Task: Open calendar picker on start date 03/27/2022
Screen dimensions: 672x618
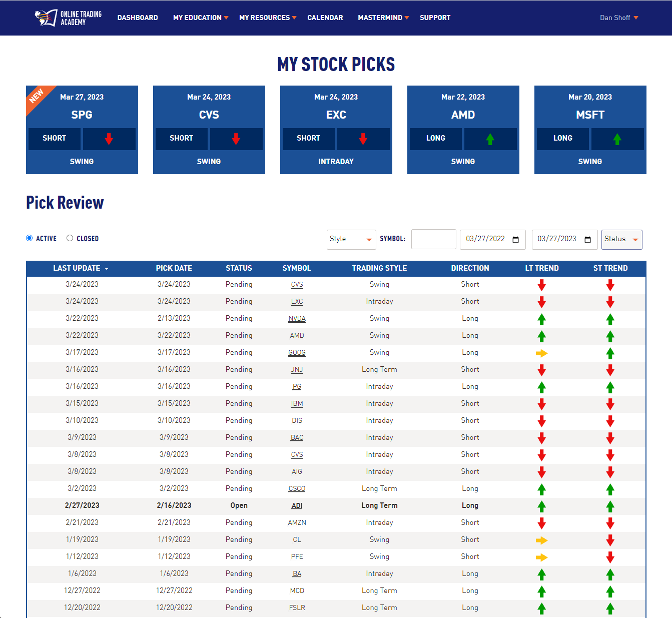Action: pyautogui.click(x=516, y=240)
